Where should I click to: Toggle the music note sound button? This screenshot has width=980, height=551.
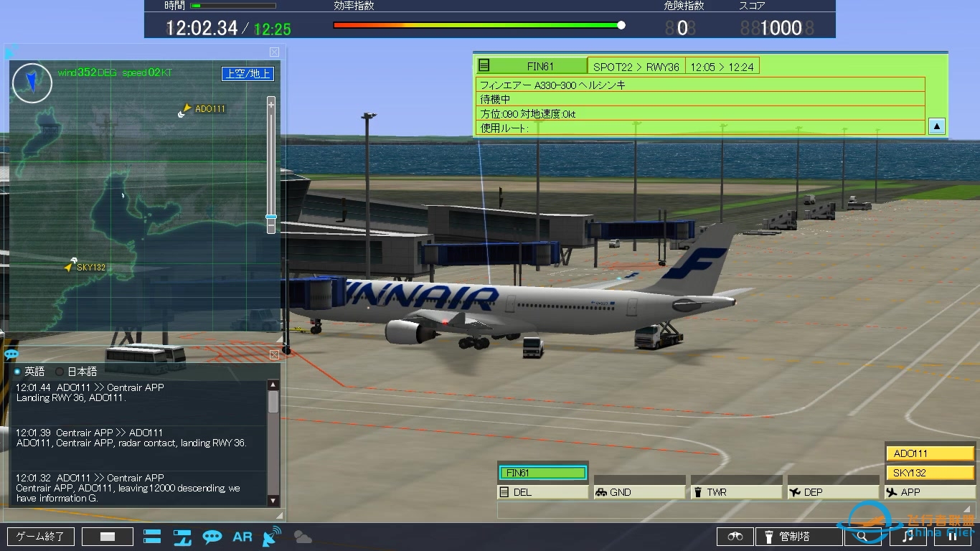pos(908,536)
